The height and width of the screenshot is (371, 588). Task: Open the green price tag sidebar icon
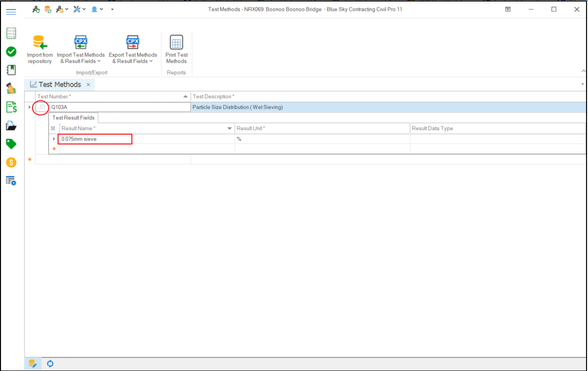pos(11,143)
